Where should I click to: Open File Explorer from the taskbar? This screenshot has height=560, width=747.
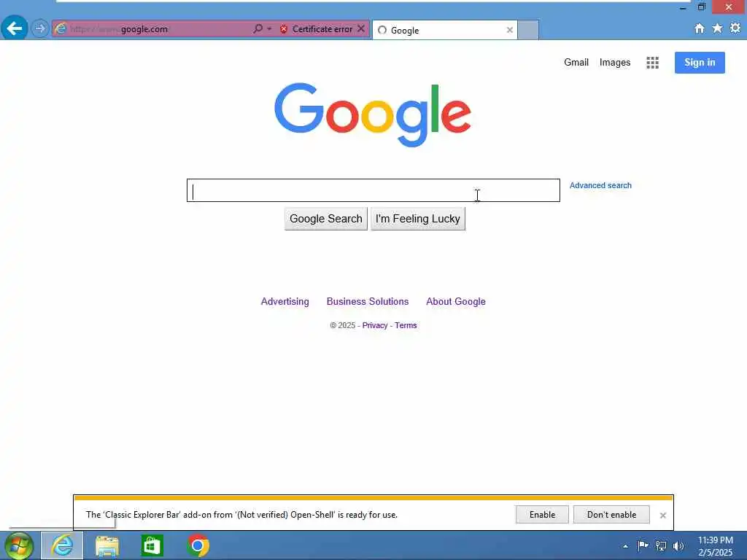(107, 545)
